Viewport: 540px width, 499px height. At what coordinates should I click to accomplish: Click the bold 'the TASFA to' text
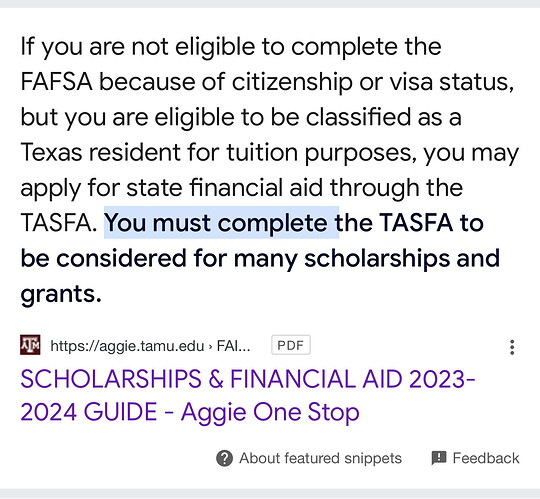click(409, 223)
